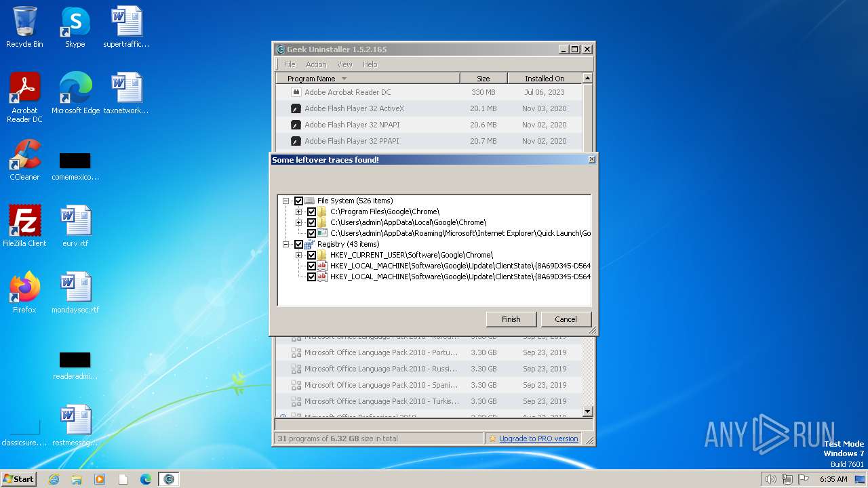Launch Skype from the desktop
The width and height of the screenshot is (868, 488).
(75, 27)
